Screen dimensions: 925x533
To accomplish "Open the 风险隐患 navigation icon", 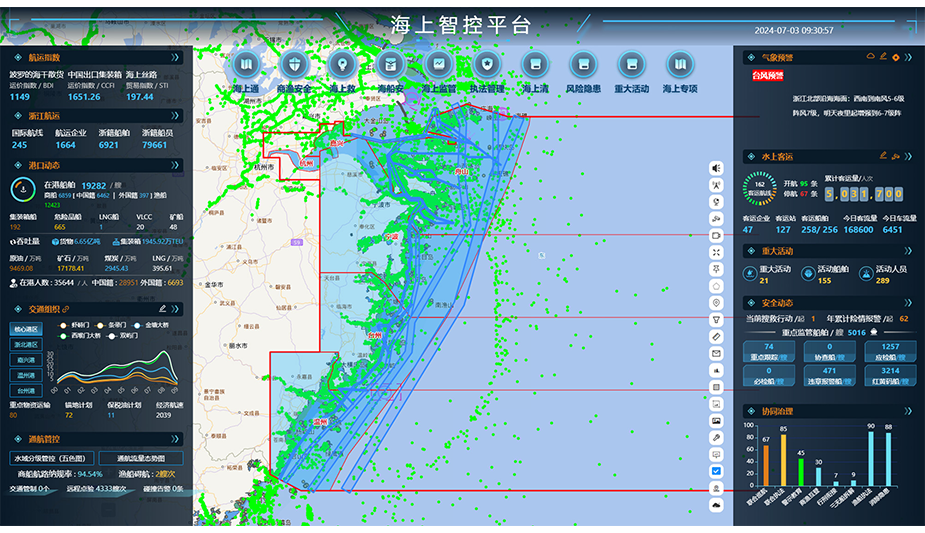I will pos(583,65).
